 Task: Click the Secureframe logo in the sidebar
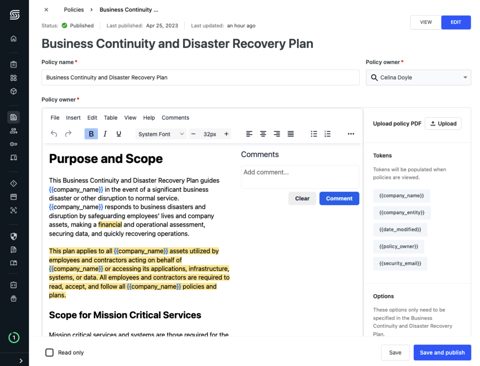(14, 15)
